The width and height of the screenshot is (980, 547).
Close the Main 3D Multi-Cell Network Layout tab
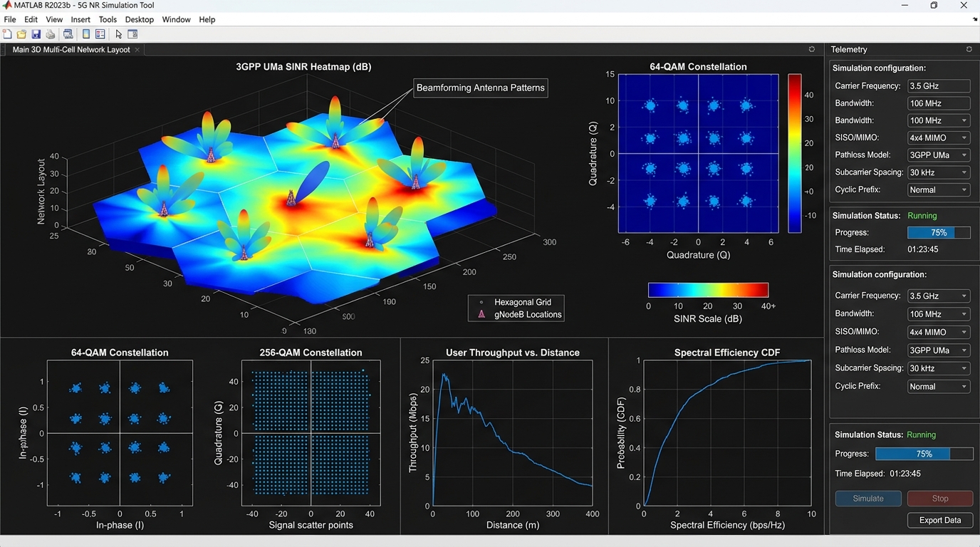pos(137,50)
